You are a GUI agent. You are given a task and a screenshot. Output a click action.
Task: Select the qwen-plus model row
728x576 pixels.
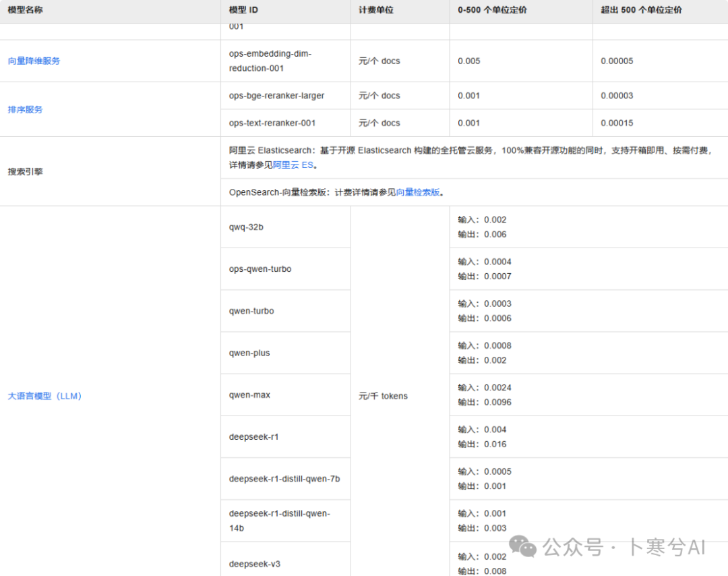coord(249,353)
